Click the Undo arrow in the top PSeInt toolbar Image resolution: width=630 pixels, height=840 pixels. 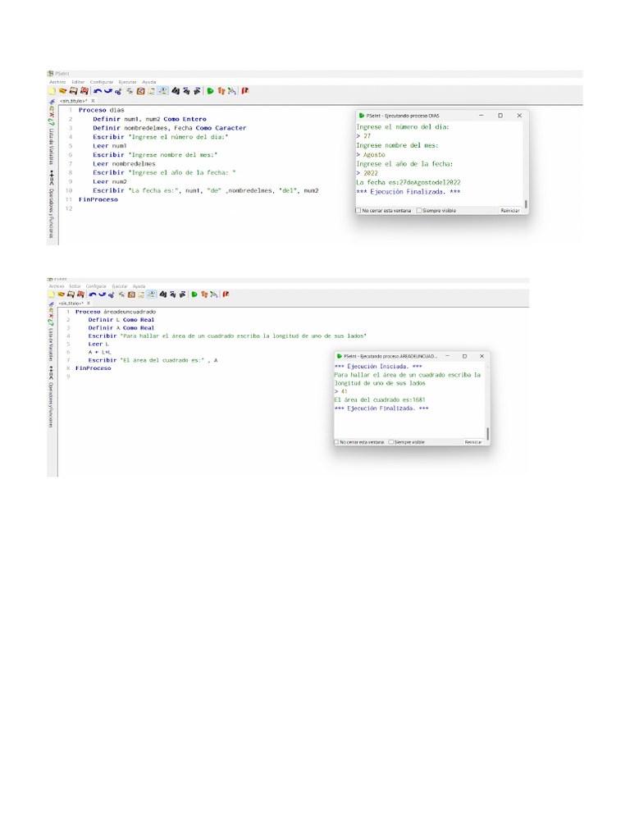click(x=98, y=91)
